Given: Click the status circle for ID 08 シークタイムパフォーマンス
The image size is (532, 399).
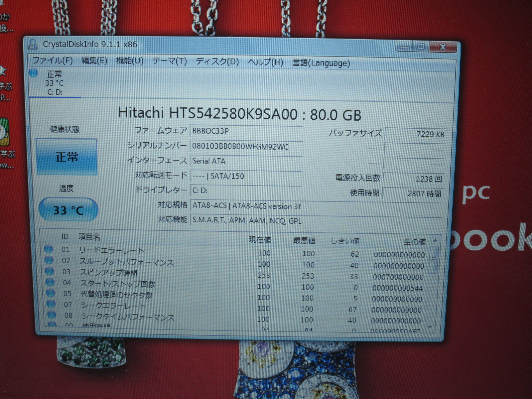Looking at the screenshot, I should [52, 314].
